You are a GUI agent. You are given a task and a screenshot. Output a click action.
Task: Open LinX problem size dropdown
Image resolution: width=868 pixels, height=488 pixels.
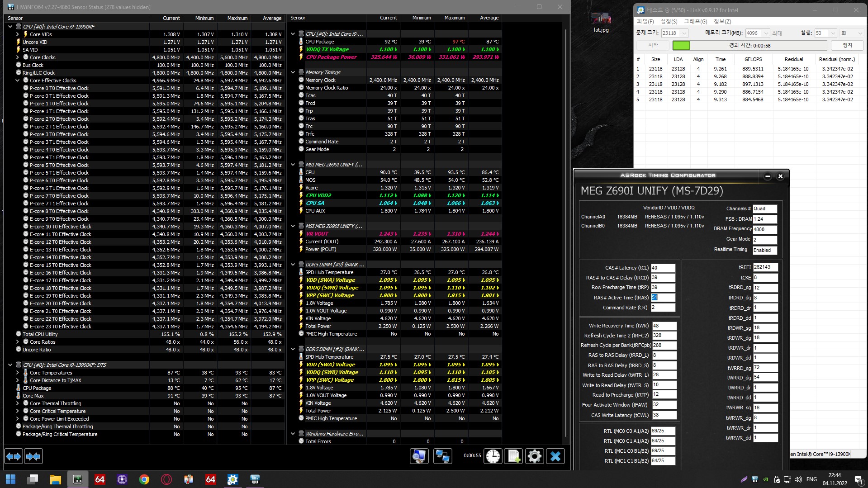point(684,33)
